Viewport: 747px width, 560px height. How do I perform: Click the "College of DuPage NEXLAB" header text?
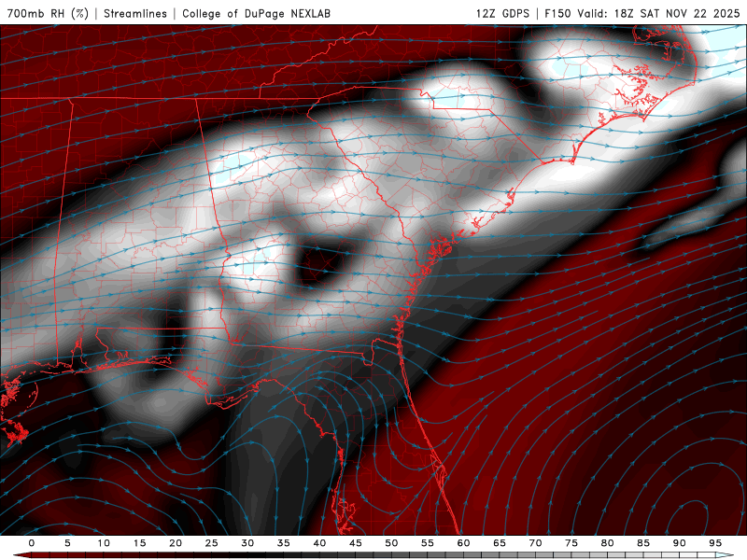256,13
